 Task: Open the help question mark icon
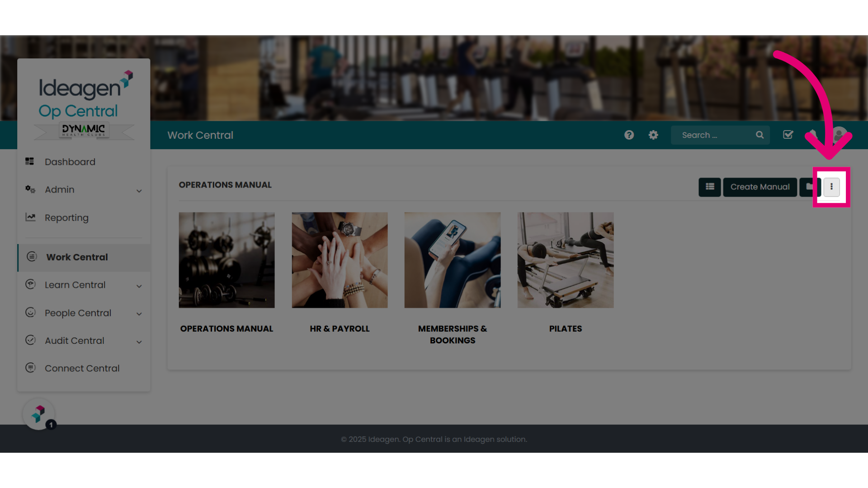629,135
